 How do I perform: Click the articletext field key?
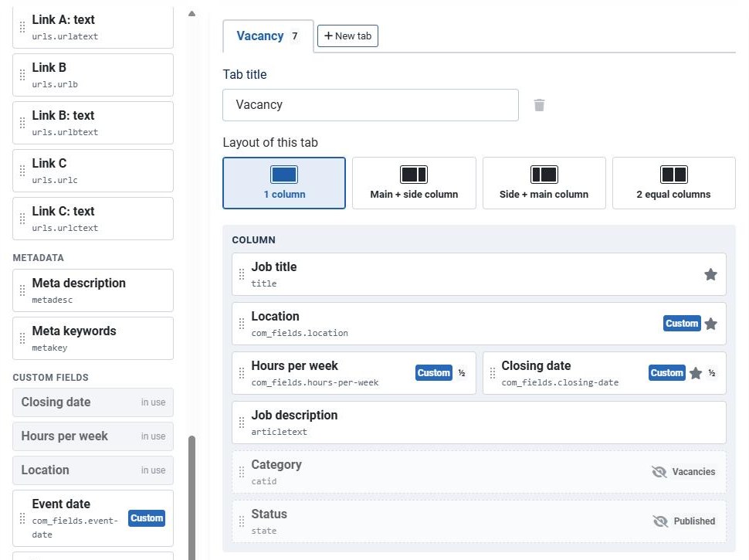280,432
